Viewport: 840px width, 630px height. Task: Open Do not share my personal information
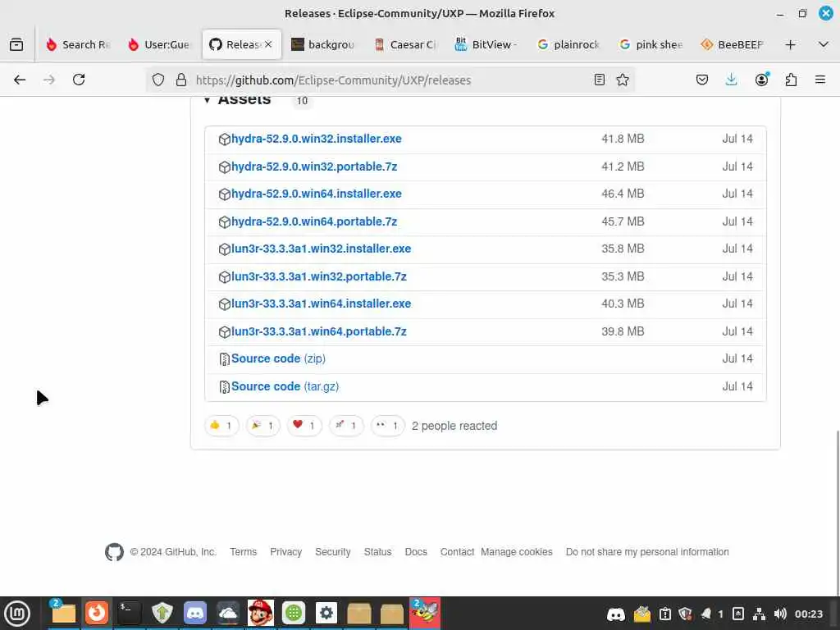pos(647,552)
